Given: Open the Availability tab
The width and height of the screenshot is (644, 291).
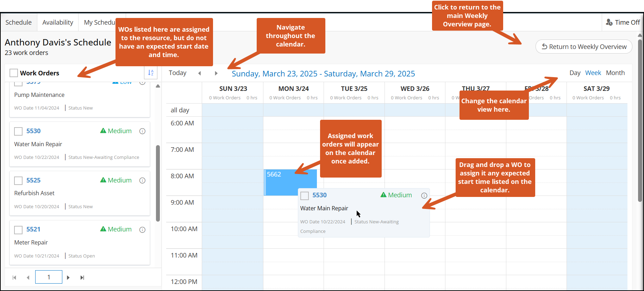Looking at the screenshot, I should point(58,23).
